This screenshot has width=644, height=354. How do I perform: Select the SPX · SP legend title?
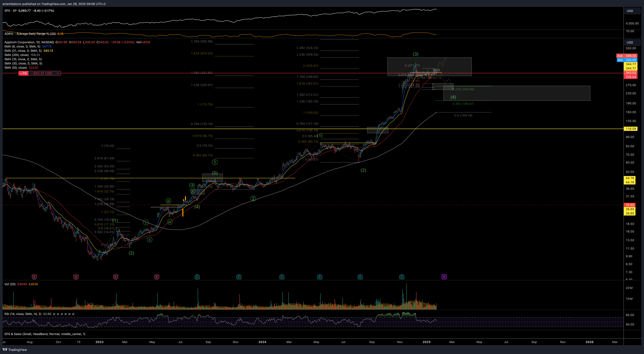pos(10,11)
